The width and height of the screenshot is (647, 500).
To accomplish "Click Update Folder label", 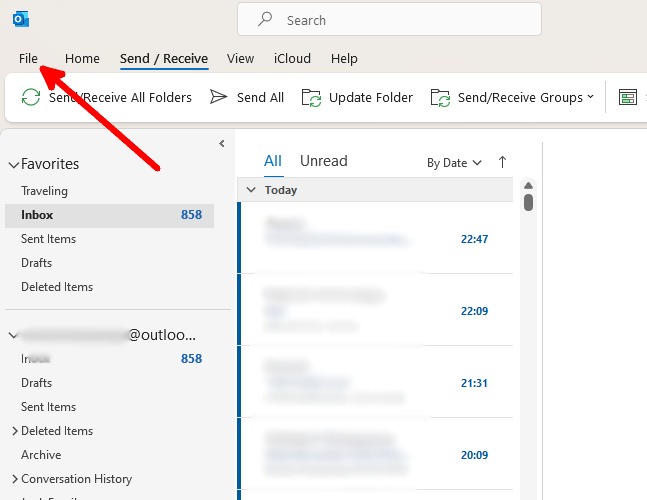I will tap(371, 97).
